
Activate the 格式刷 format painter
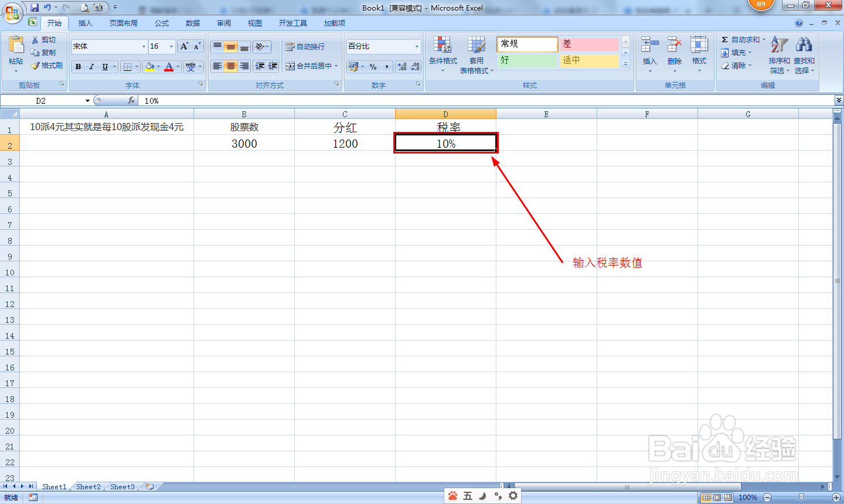point(35,66)
